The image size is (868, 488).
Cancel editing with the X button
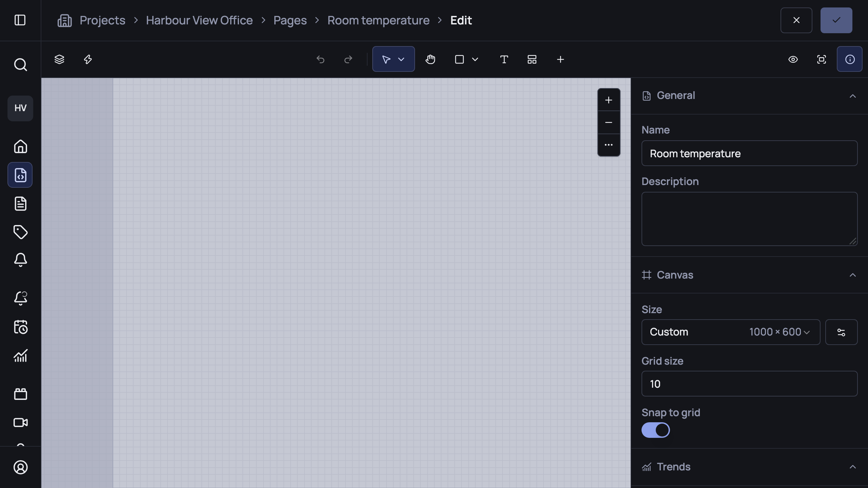point(796,20)
